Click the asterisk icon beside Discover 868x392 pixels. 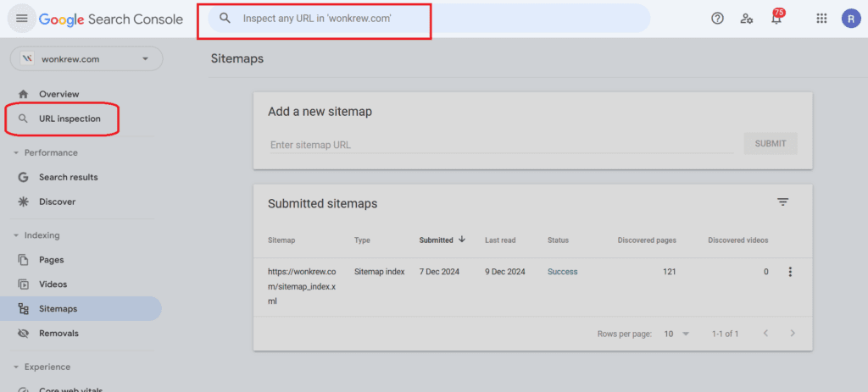(23, 202)
